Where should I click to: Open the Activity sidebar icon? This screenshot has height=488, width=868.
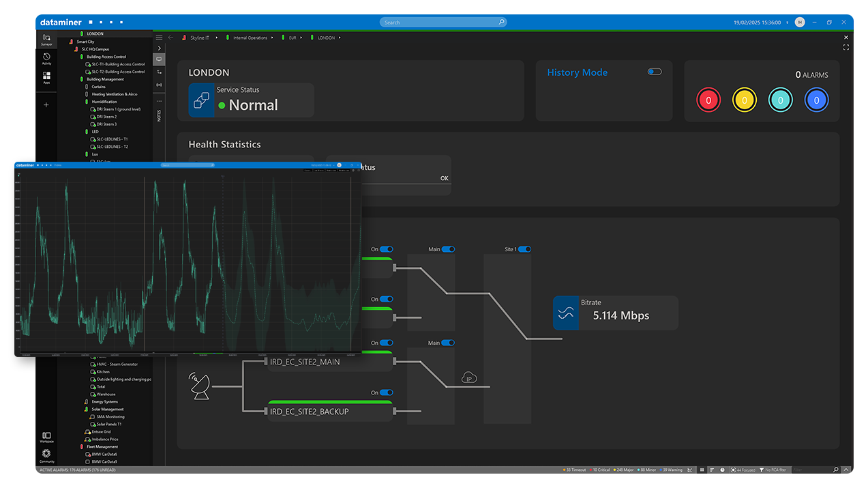46,58
